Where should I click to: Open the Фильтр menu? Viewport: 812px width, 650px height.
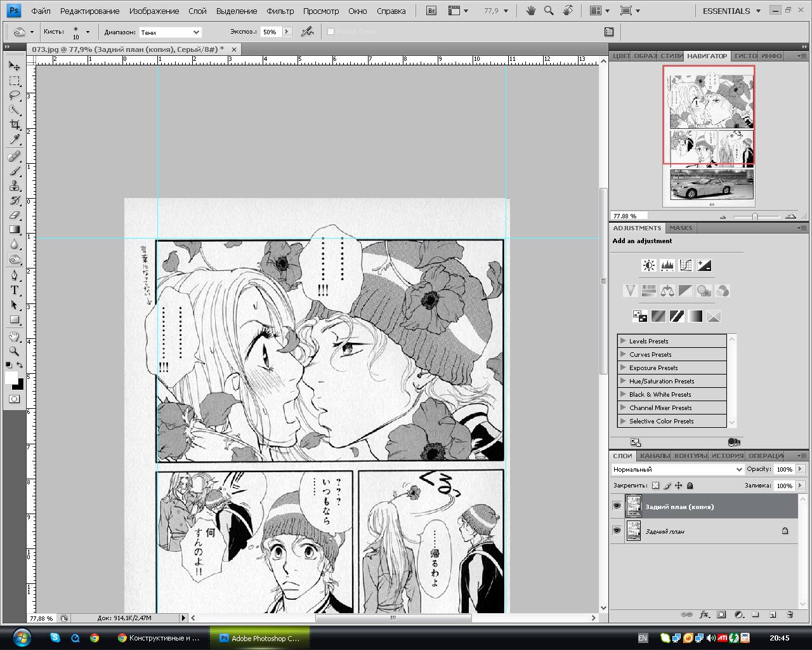point(280,11)
